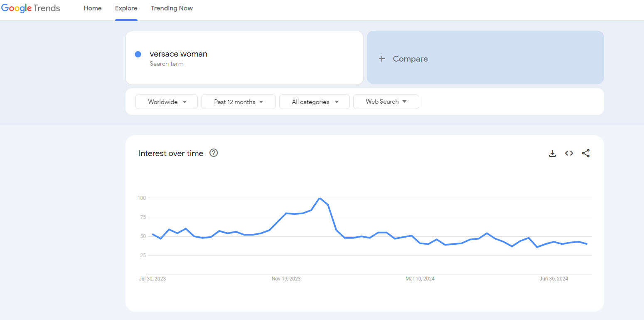
Task: Click the Mar 10, 2024 axis label
Action: tap(420, 279)
